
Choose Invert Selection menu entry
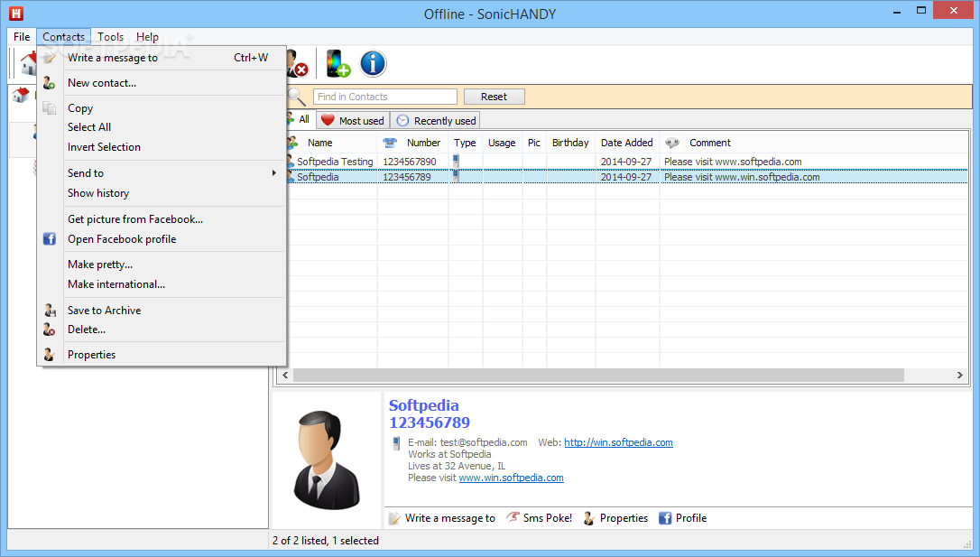[x=162, y=147]
